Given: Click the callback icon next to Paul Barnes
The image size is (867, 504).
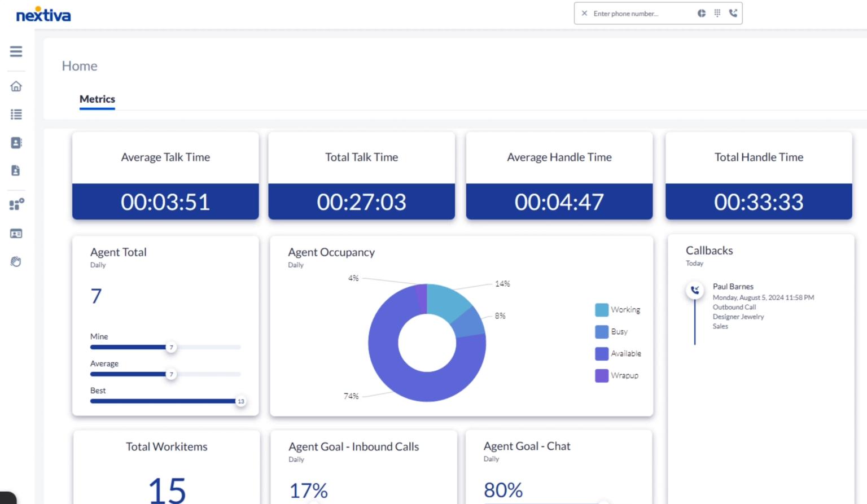Looking at the screenshot, I should (695, 290).
